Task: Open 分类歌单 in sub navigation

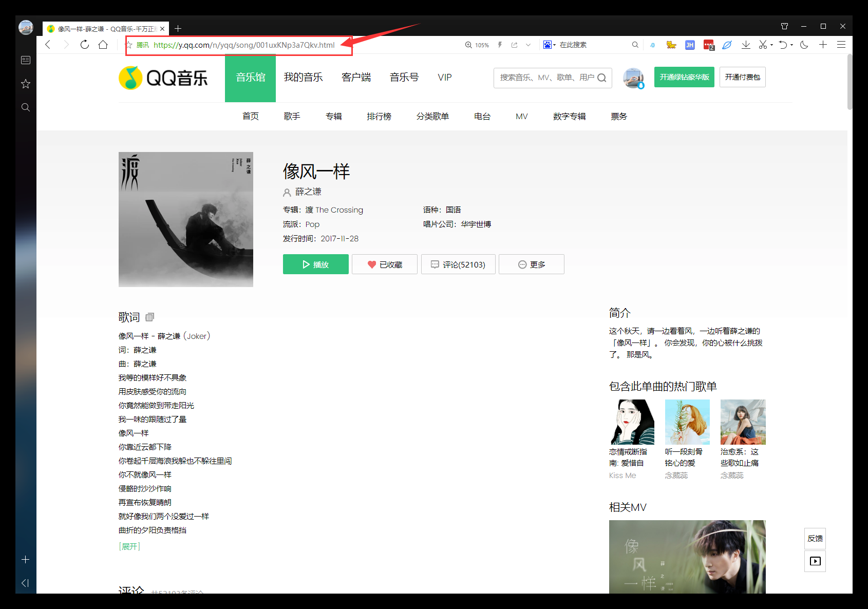Action: pos(433,117)
